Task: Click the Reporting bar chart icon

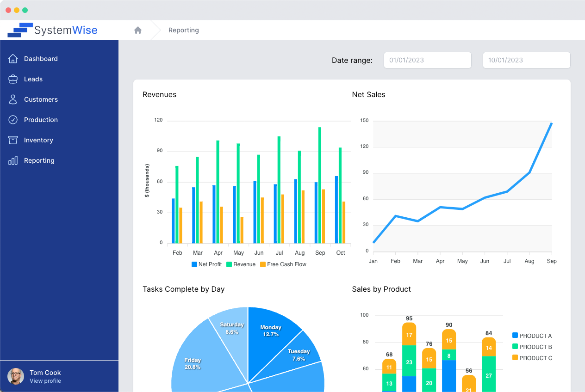Action: 13,160
